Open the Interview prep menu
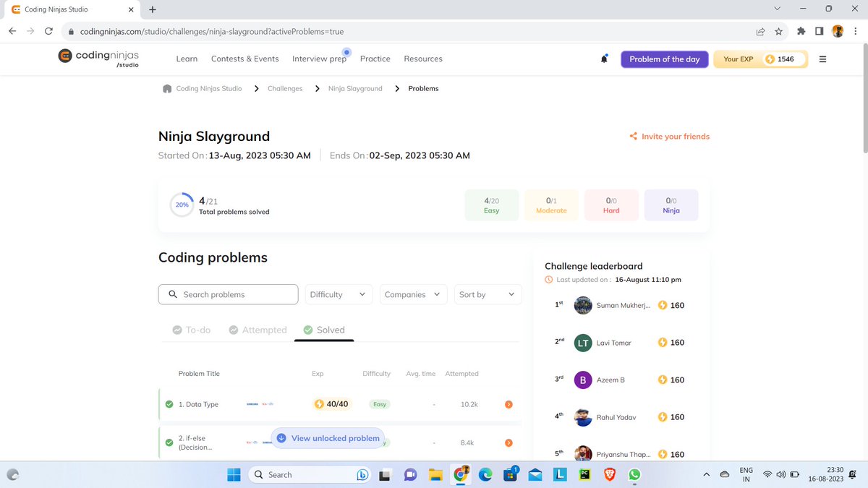 pos(320,59)
